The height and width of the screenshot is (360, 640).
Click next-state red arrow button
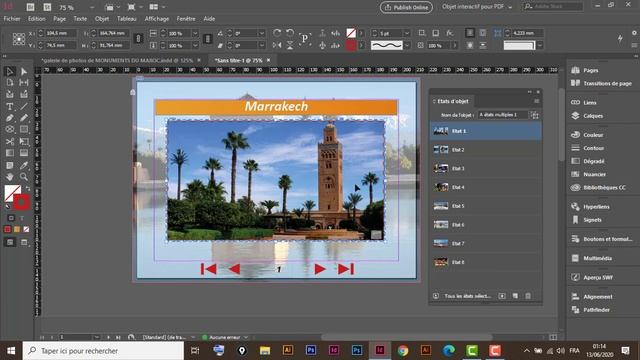coord(320,269)
